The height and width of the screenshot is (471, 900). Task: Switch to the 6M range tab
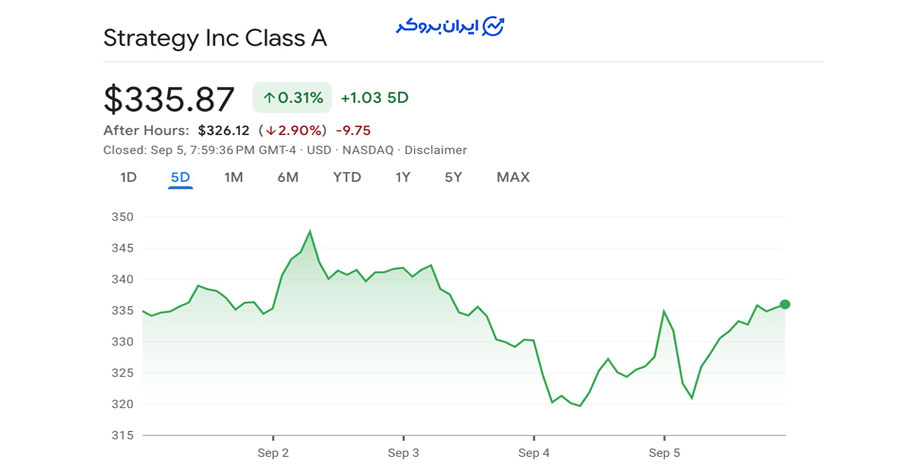(x=288, y=178)
